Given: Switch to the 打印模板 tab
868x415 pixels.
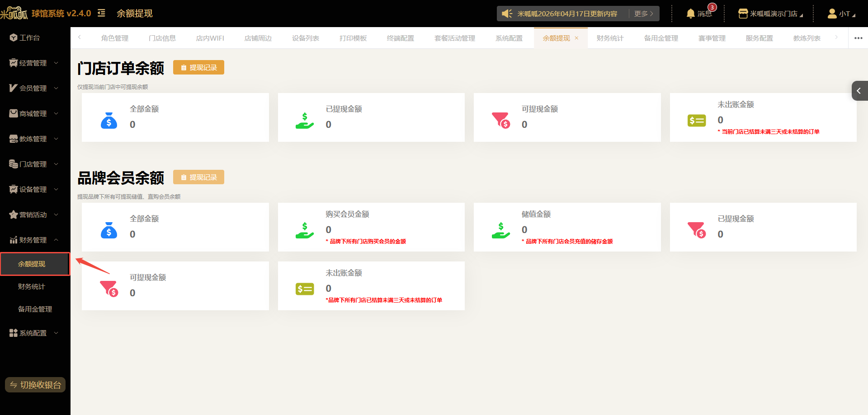Looking at the screenshot, I should (x=353, y=38).
